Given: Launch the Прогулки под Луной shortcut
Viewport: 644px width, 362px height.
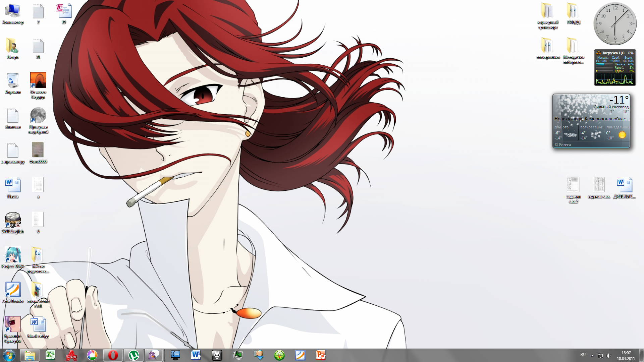Looking at the screenshot, I should pos(38,120).
